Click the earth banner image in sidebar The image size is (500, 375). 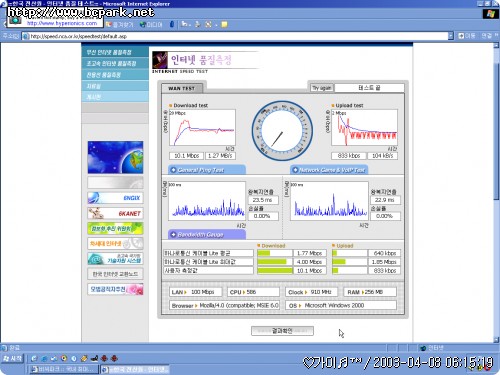tap(115, 157)
